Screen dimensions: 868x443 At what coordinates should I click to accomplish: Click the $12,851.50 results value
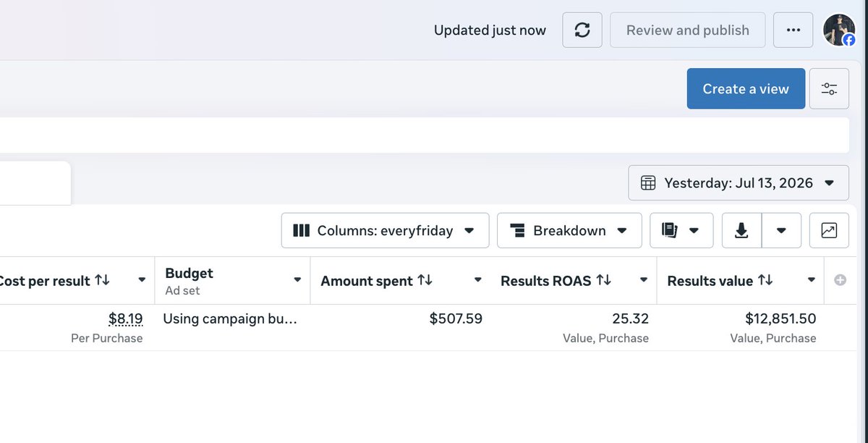(780, 318)
